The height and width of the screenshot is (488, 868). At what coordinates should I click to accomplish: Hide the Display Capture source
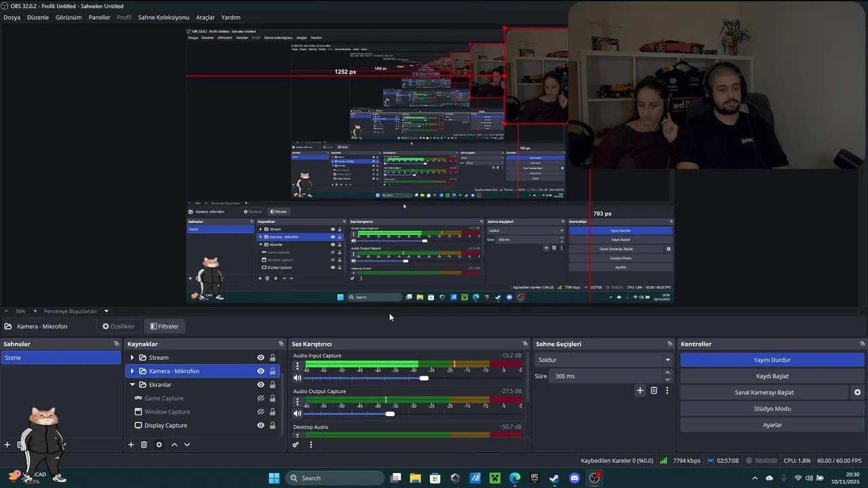pyautogui.click(x=260, y=425)
